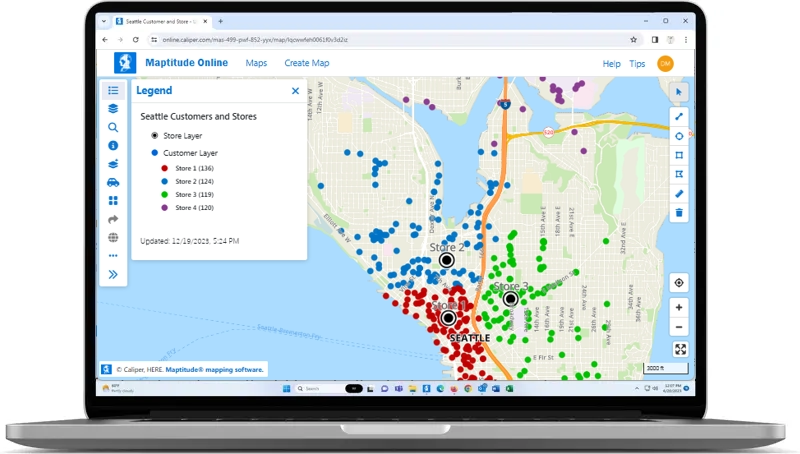Viewport: 800px width, 454px height.
Task: Center map with the locate-me button
Action: pos(679,283)
